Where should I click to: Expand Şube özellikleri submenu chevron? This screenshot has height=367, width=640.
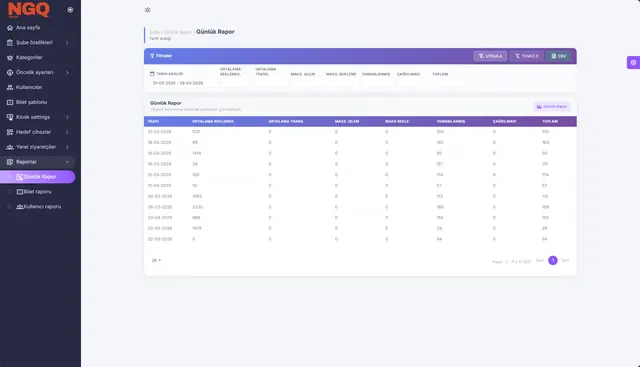pyautogui.click(x=67, y=42)
